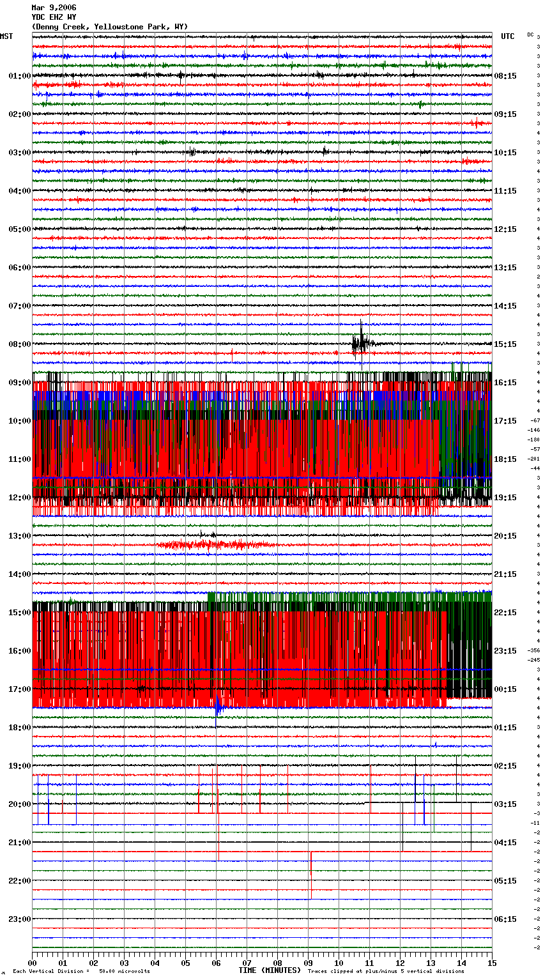This screenshot has width=543, height=980.
Task: Click the 16:15 UTC time label
Action: (505, 383)
